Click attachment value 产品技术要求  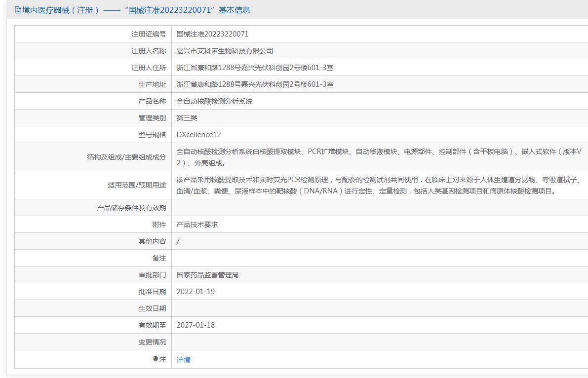(197, 225)
